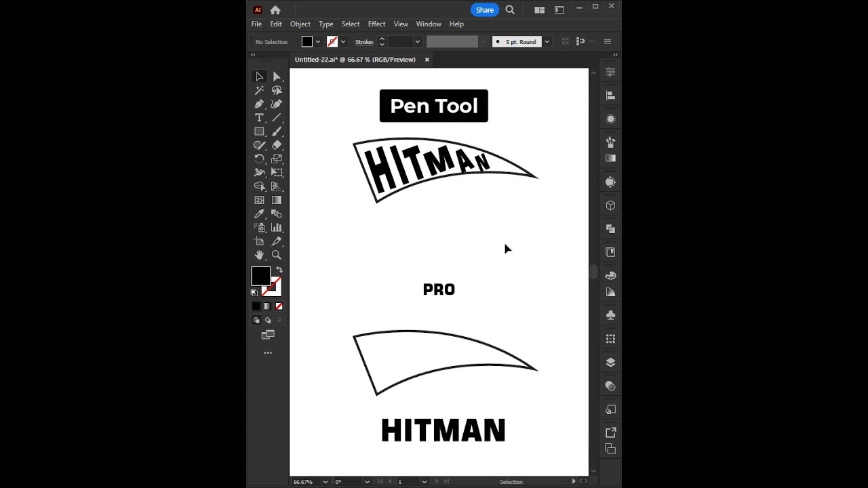The image size is (868, 488).
Task: Select the Eraser tool
Action: point(277,145)
